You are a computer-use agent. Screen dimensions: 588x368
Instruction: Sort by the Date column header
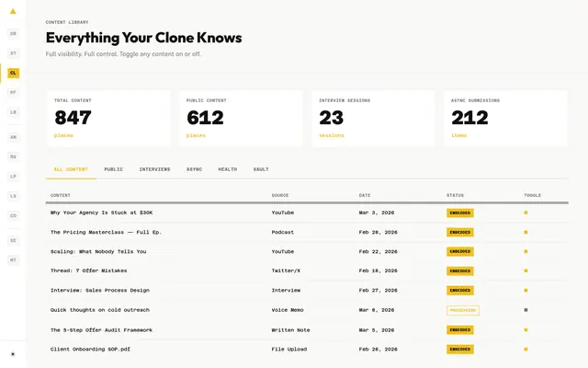coord(365,195)
